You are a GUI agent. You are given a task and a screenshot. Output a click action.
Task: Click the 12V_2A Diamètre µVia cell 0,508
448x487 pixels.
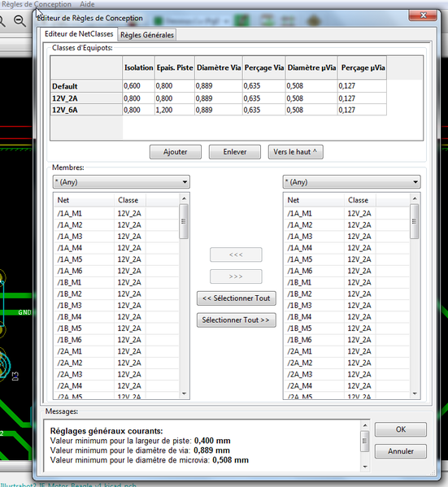[x=311, y=98]
